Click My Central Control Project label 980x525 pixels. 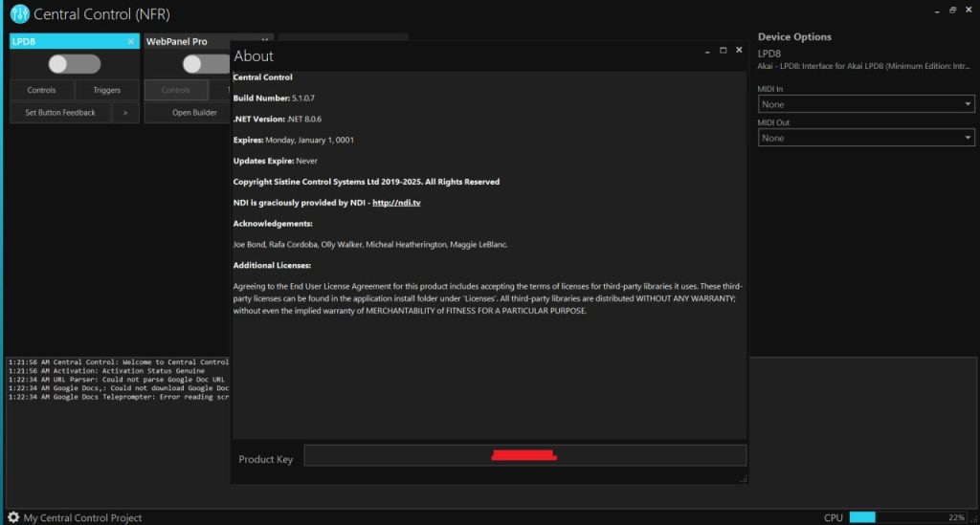pos(82,517)
